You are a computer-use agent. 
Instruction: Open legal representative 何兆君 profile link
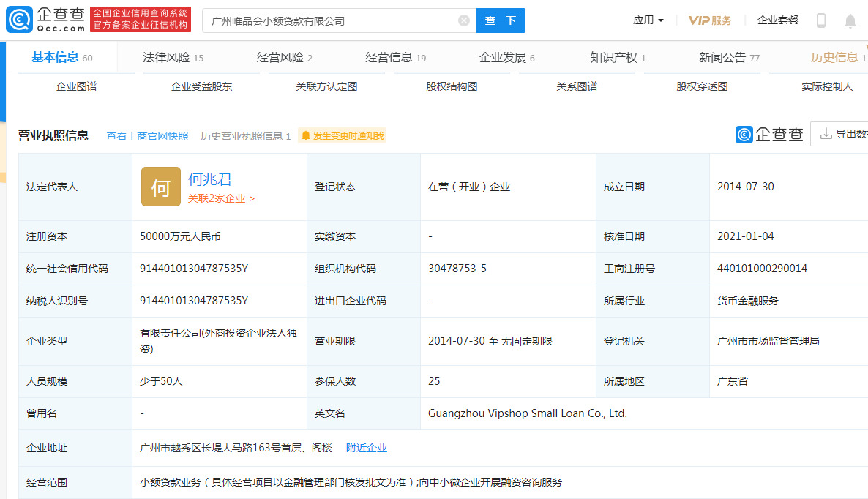pyautogui.click(x=210, y=179)
